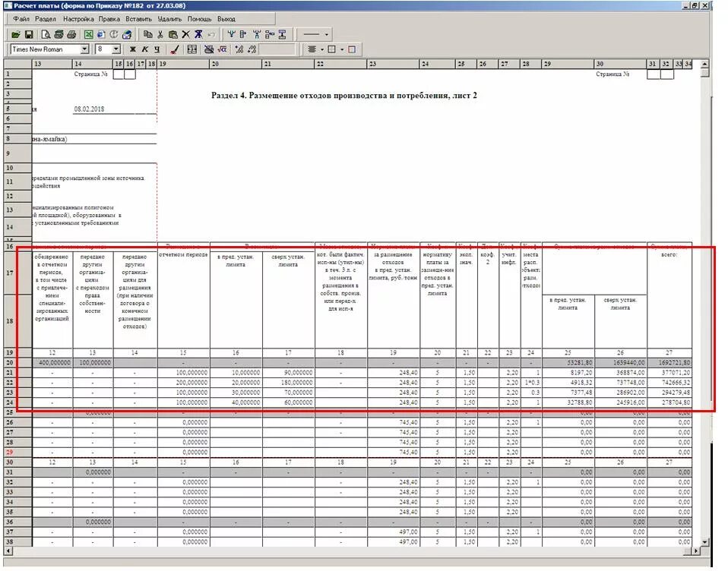Viewport: 728px width, 571px height.
Task: Select row header number 20
Action: coord(17,363)
